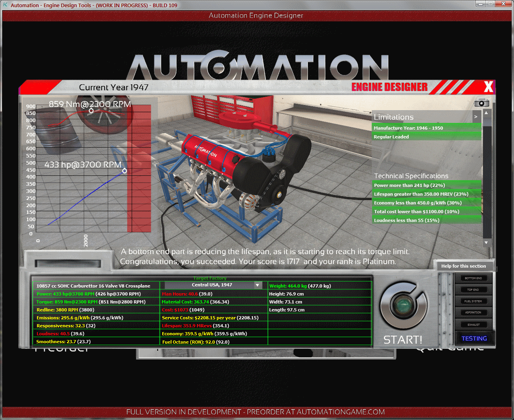Click scroll down arrow in Limitations scrollbar
This screenshot has width=514, height=420.
click(486, 242)
